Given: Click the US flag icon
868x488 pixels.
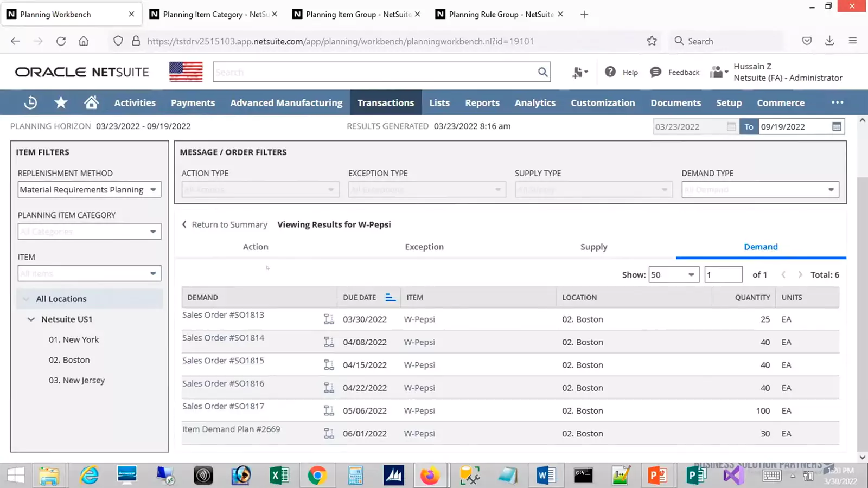Looking at the screenshot, I should [x=186, y=72].
